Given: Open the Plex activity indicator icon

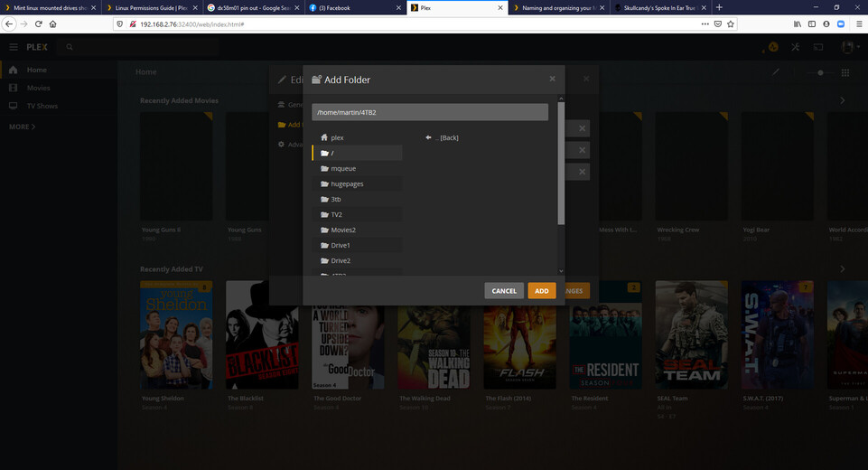Looking at the screenshot, I should [x=773, y=47].
